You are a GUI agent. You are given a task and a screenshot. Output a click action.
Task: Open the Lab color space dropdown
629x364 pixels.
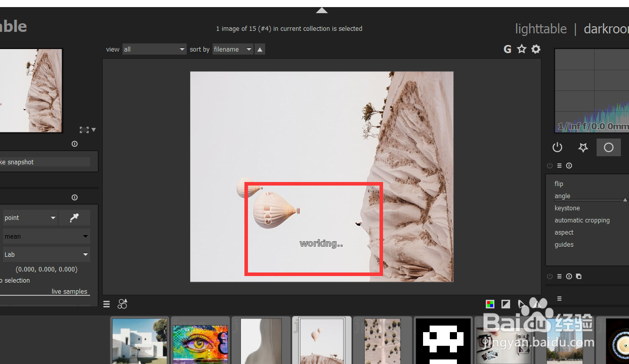coord(46,254)
